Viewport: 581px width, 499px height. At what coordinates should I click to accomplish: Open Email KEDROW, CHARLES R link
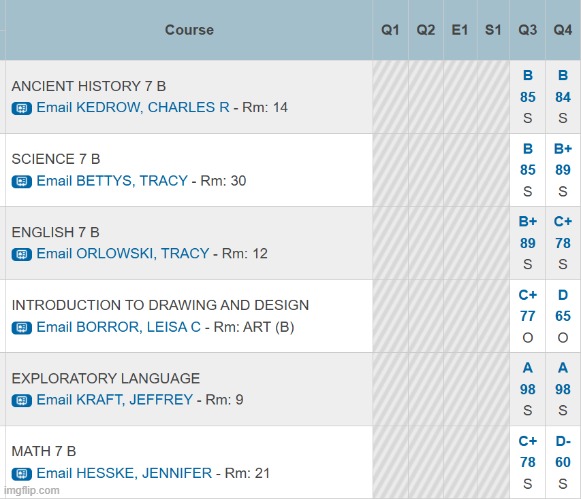click(133, 107)
